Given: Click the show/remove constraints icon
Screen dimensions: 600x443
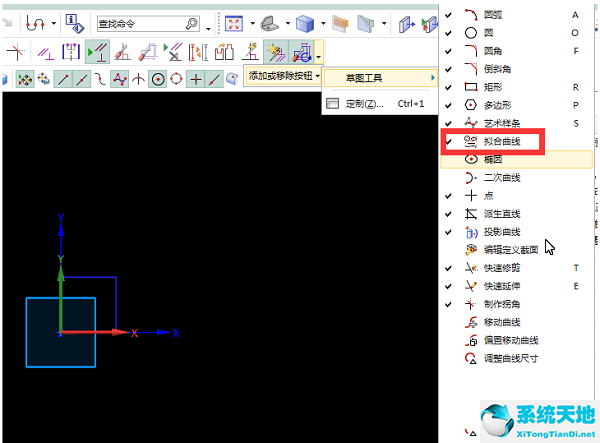Looking at the screenshot, I should (x=173, y=52).
